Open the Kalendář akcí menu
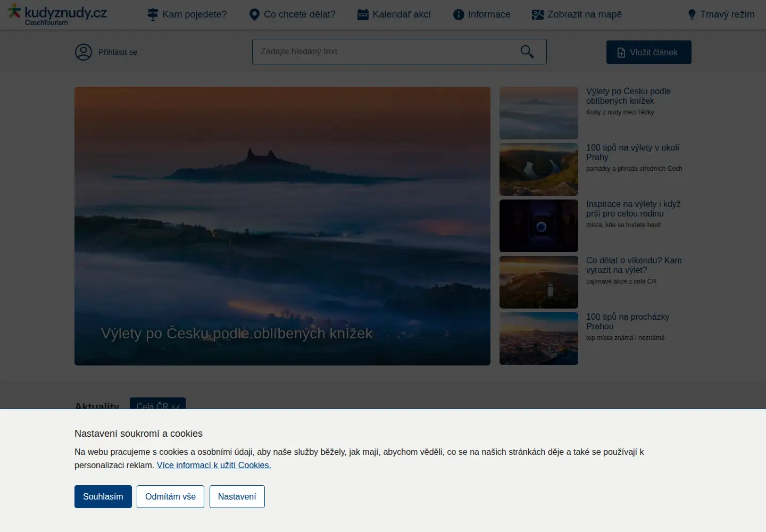Image resolution: width=766 pixels, height=532 pixels. coord(394,14)
